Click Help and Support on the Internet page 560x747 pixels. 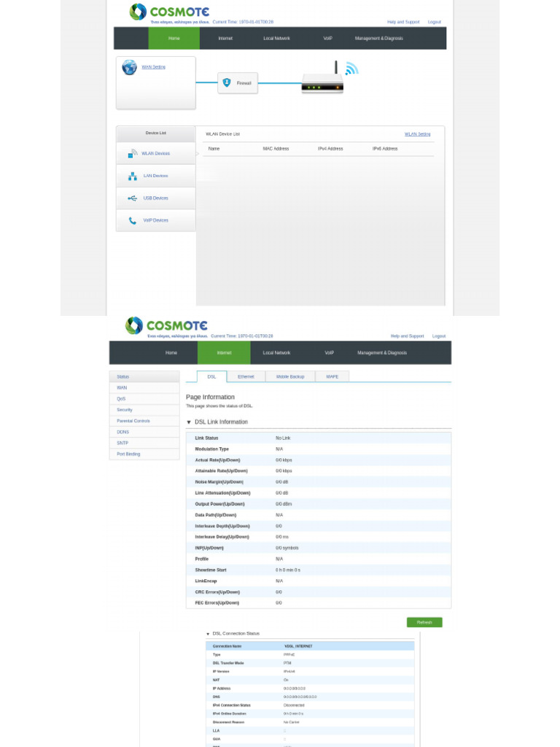click(x=407, y=336)
